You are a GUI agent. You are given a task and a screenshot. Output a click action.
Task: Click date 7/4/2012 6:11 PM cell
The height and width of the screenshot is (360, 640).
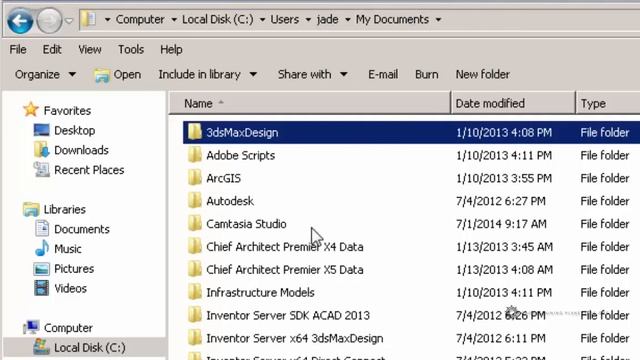coord(501,338)
